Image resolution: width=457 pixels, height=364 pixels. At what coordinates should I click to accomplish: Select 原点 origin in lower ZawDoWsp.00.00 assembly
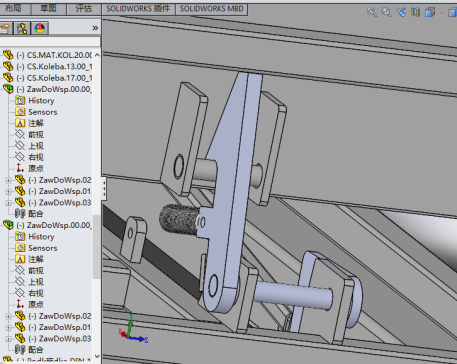(x=29, y=304)
